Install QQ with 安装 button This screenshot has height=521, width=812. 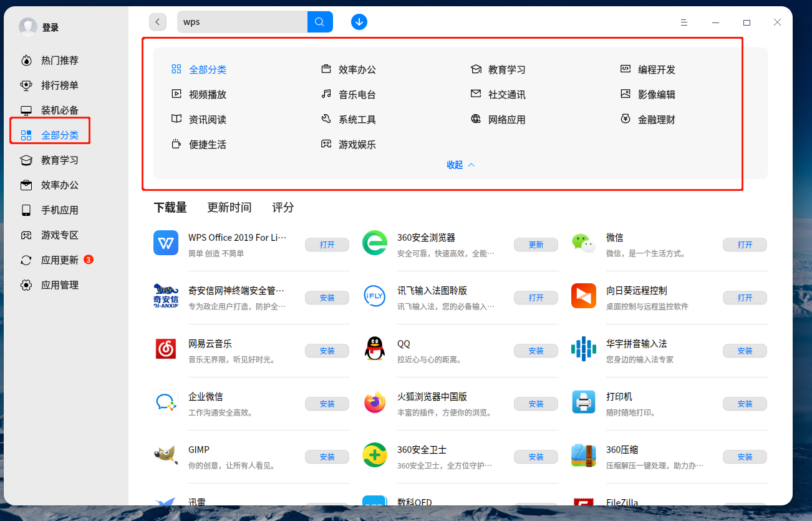pos(536,351)
